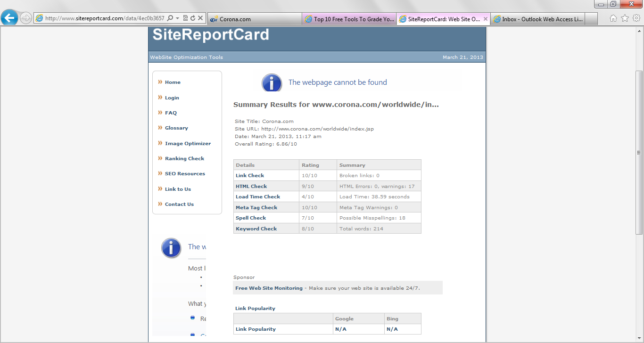Click the arrow bullet beside Contact Us
This screenshot has width=644, height=343.
[x=160, y=204]
